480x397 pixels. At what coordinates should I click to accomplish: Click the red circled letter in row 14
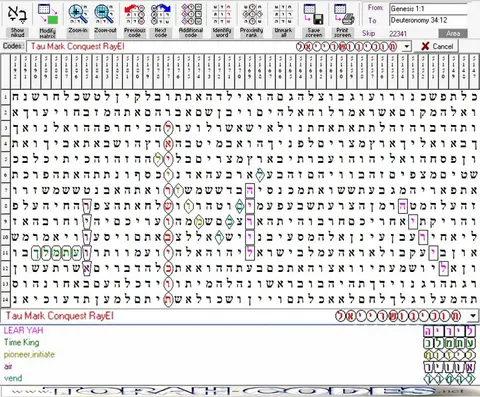coord(168,299)
